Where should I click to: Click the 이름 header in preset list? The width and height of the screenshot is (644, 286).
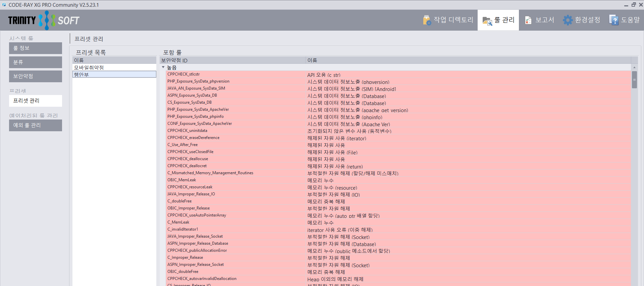click(x=114, y=60)
